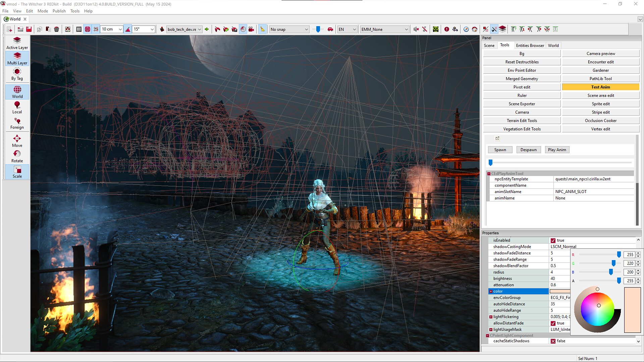Click the compass navigation icon on the toolbar
The width and height of the screenshot is (644, 362).
pyautogui.click(x=466, y=29)
